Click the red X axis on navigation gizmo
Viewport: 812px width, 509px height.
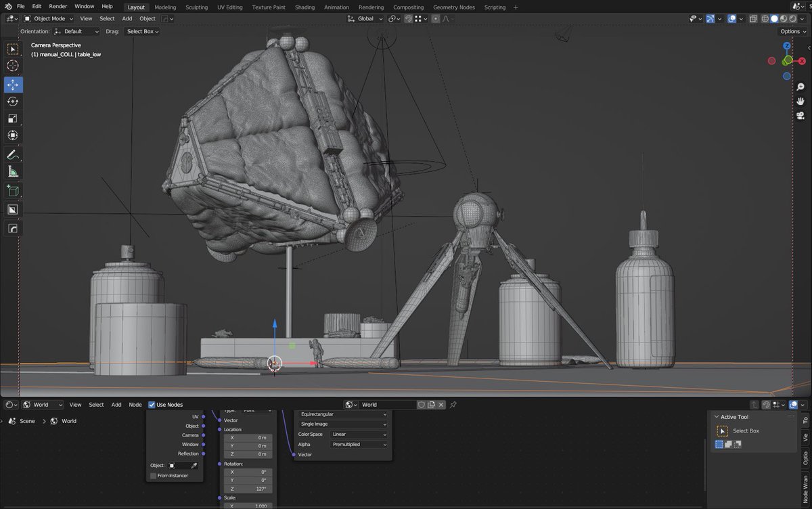(x=803, y=61)
